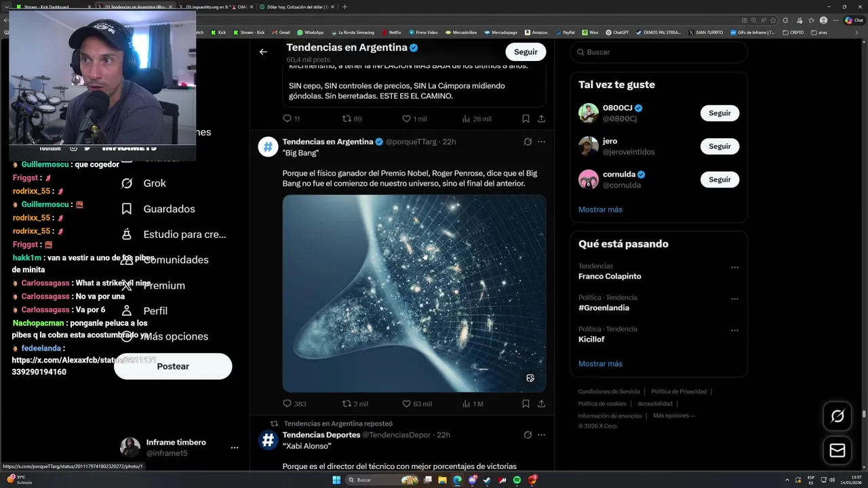
Task: Open Condiciones de Servicio link
Action: coord(609,391)
